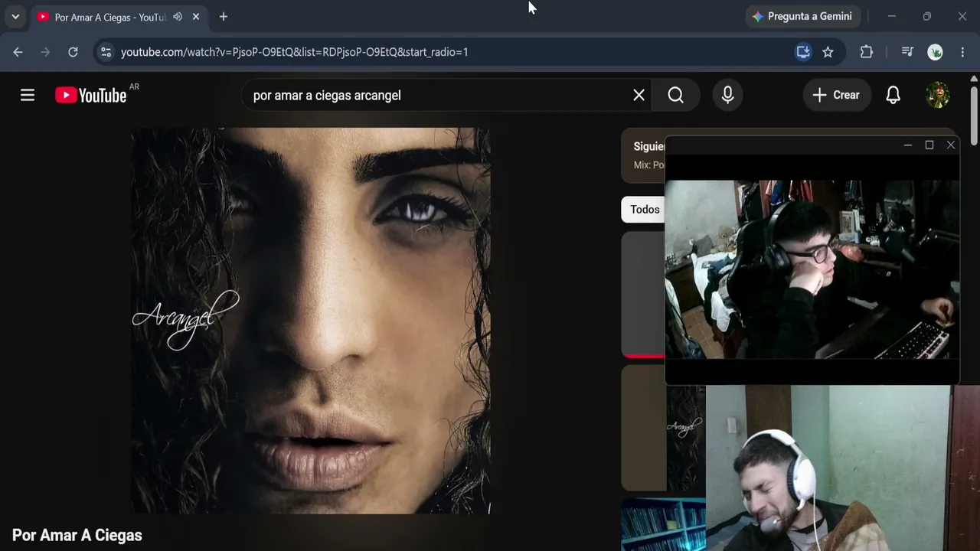Select the Todos filter chip
Viewport: 980px width, 551px height.
pyautogui.click(x=645, y=209)
